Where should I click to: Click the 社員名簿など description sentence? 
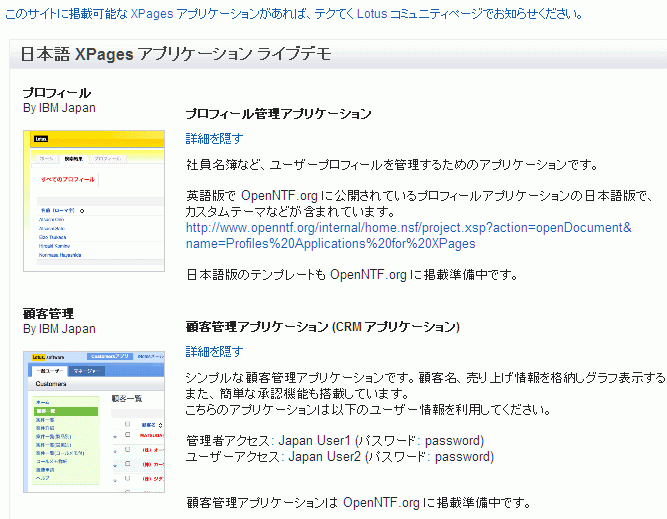click(x=392, y=165)
